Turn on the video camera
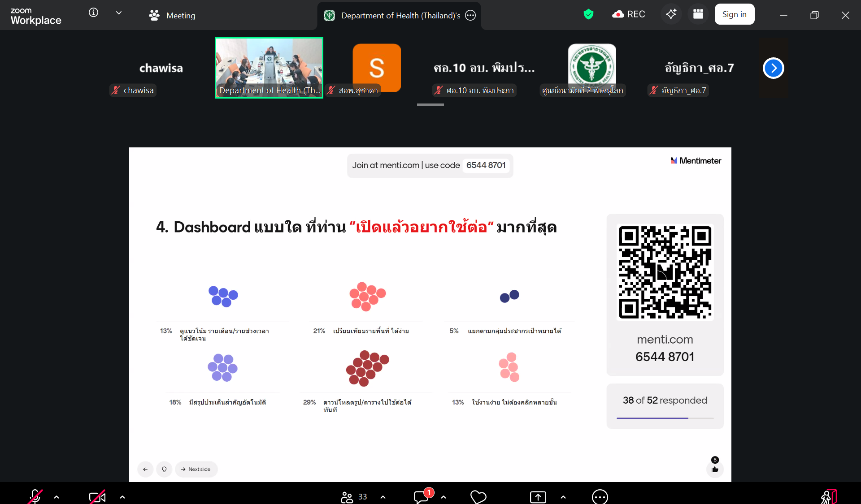This screenshot has width=861, height=504. [x=97, y=496]
